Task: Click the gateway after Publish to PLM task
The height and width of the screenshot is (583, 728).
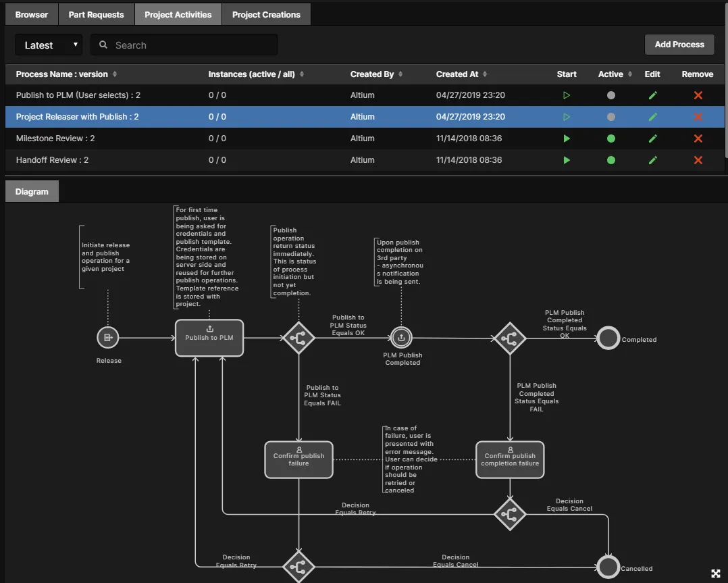Action: coord(298,338)
